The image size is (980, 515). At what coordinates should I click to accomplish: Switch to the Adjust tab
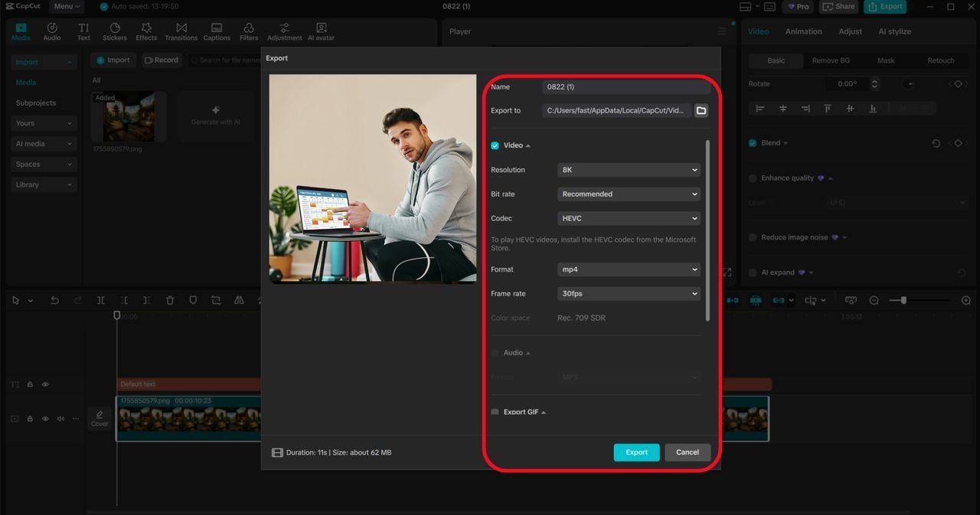(850, 31)
